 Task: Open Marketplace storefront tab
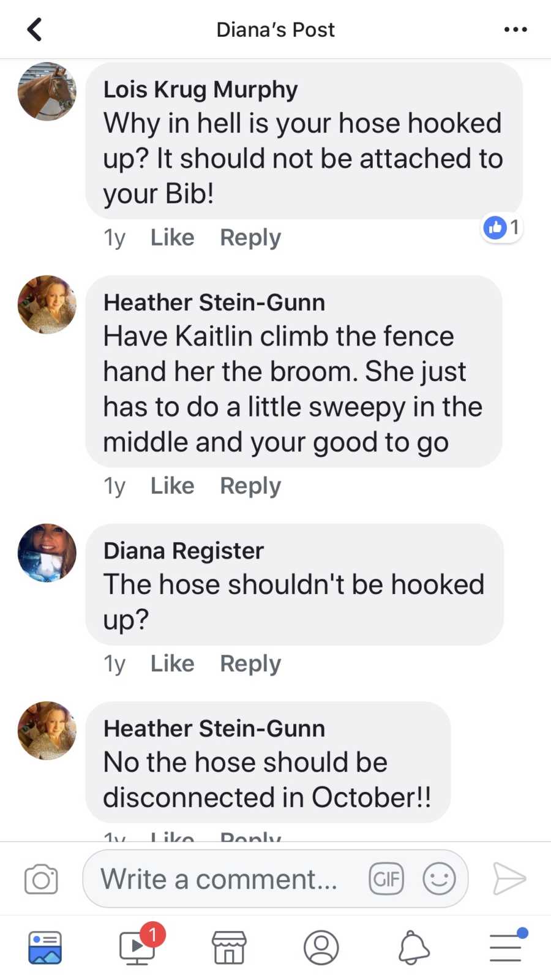pyautogui.click(x=229, y=948)
